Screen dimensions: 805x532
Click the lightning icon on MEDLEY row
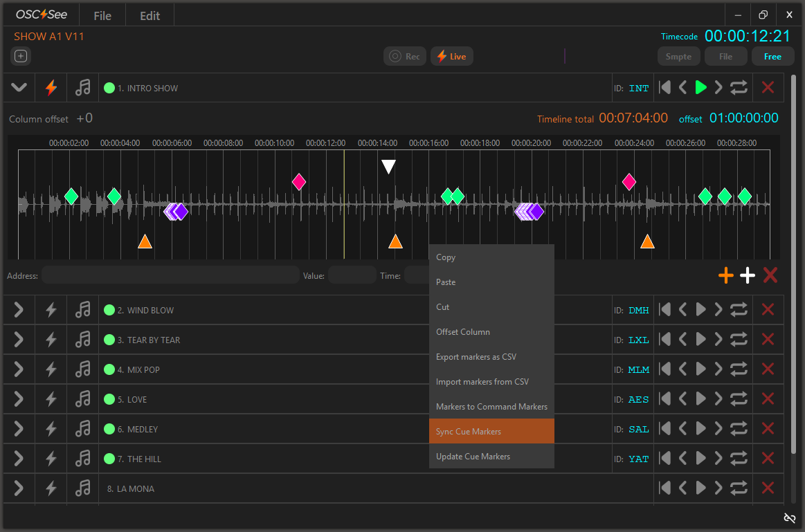click(x=51, y=429)
